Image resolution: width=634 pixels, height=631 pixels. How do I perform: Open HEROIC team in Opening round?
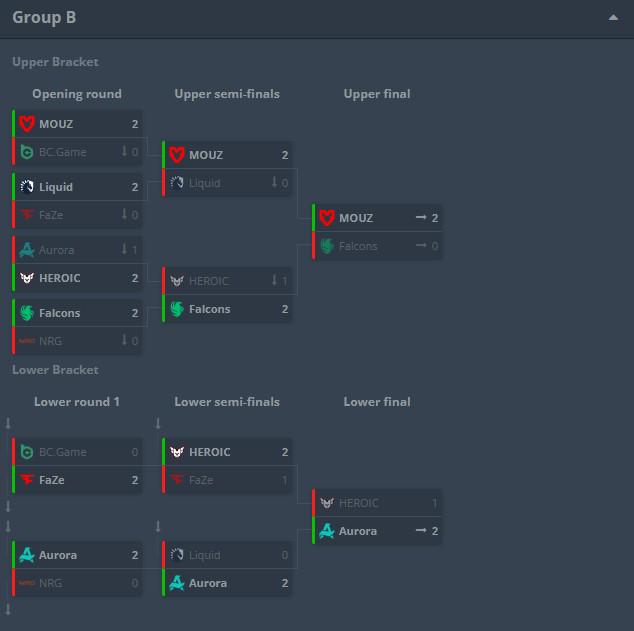(59, 278)
